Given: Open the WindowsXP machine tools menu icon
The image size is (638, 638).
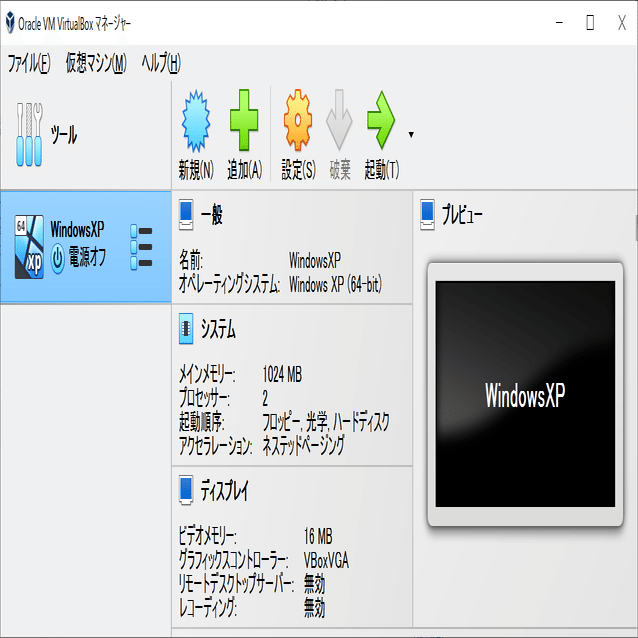Looking at the screenshot, I should pos(141,247).
